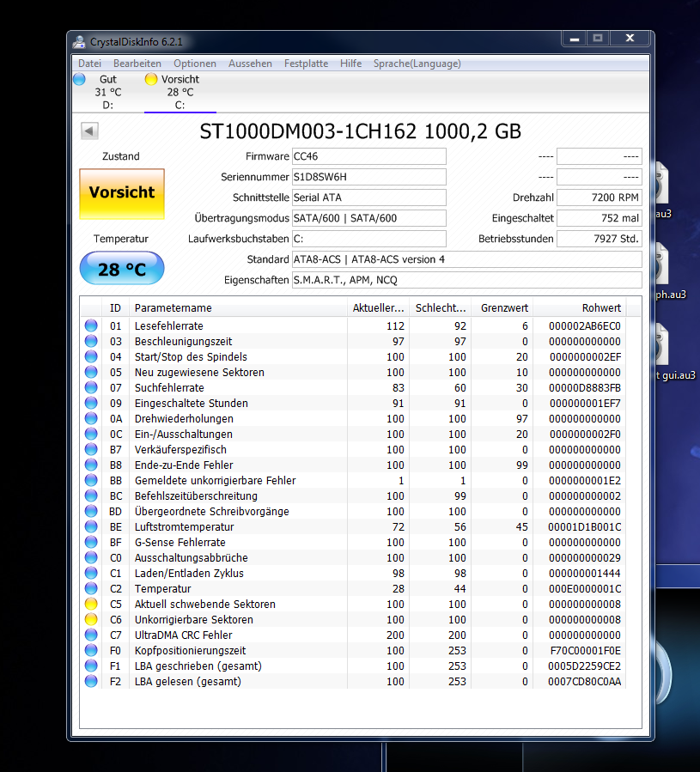Image resolution: width=700 pixels, height=772 pixels.
Task: Click the Schlecht... column header
Action: (440, 307)
